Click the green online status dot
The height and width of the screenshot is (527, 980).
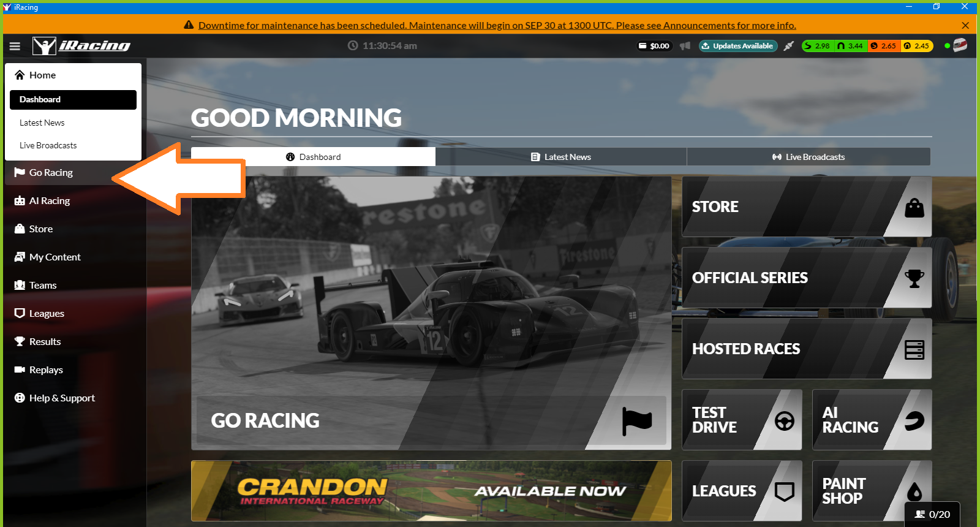(x=947, y=46)
